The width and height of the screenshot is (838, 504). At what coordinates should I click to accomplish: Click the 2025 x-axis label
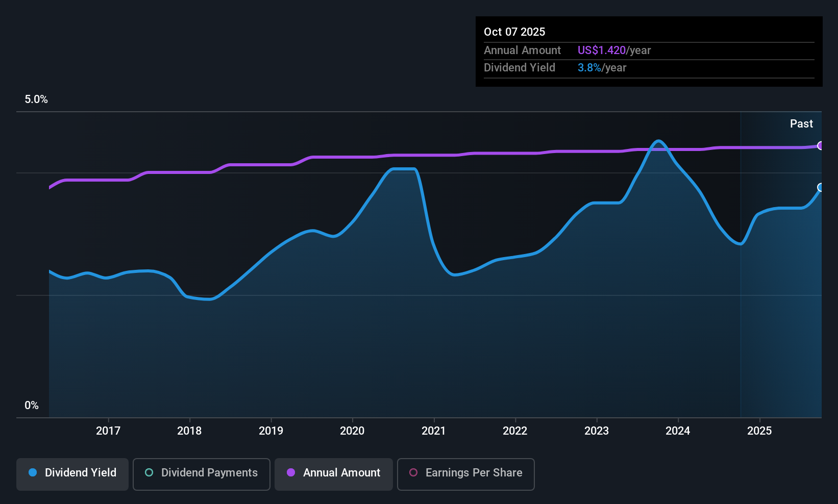pyautogui.click(x=759, y=431)
